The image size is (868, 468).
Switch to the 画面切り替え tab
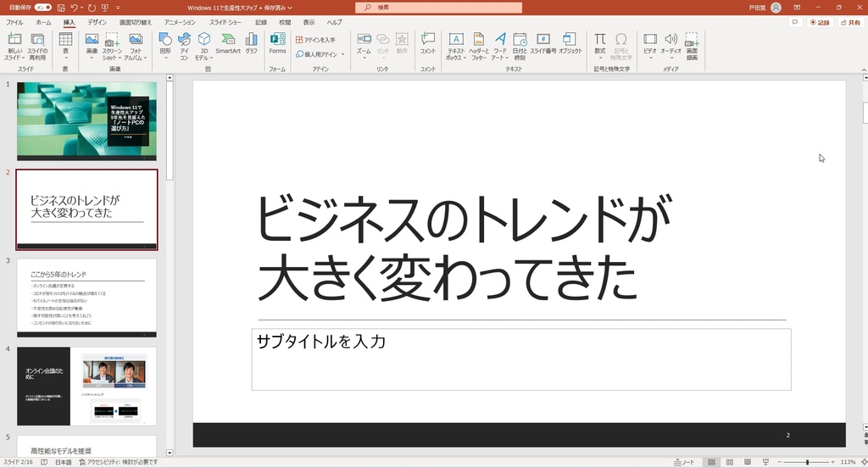coord(135,22)
